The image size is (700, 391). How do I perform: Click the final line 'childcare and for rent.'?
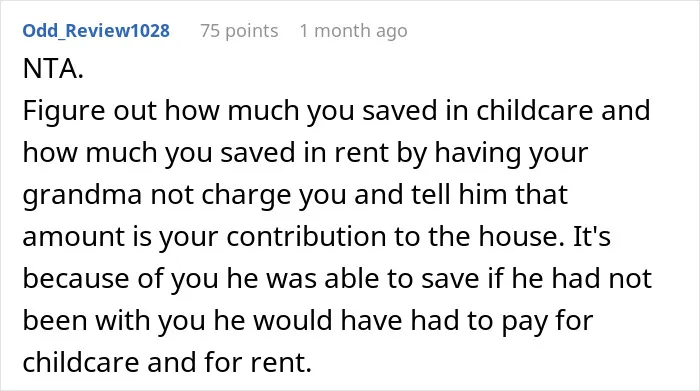click(167, 362)
